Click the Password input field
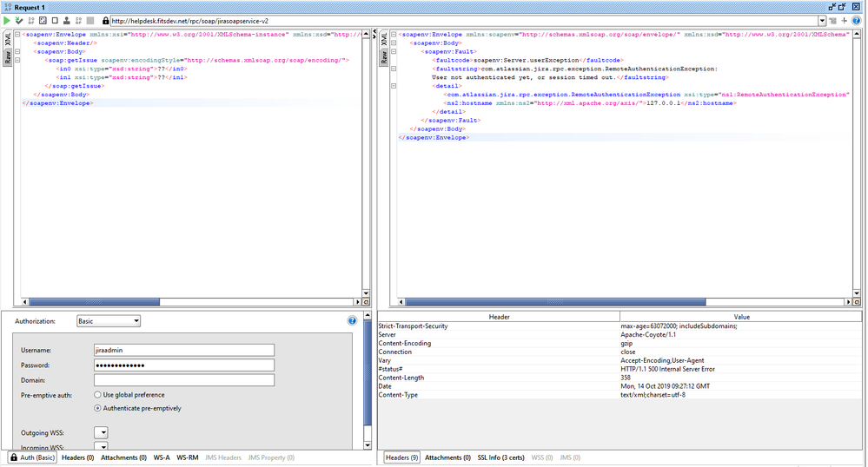868x467 pixels. 184,365
